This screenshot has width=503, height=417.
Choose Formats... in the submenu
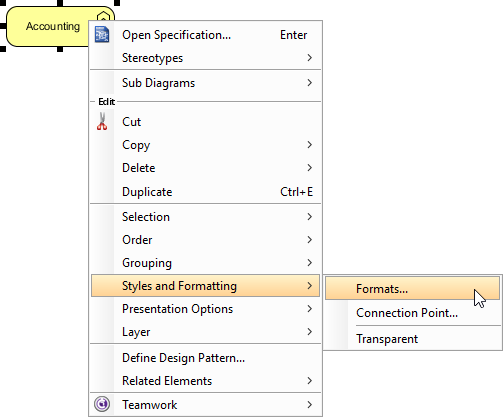(x=412, y=288)
